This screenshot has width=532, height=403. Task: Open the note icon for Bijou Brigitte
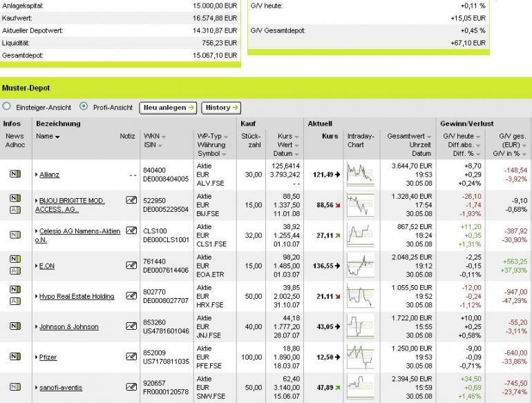point(131,200)
